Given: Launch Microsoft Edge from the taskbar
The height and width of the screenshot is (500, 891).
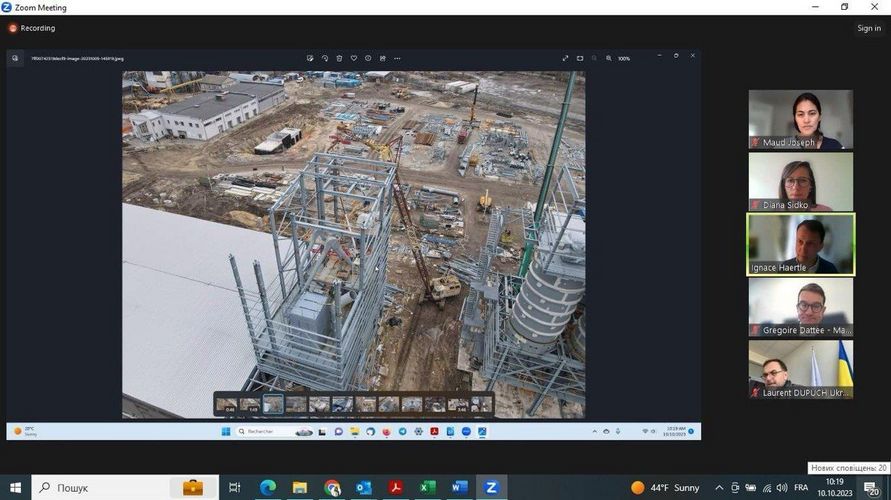Looking at the screenshot, I should pos(267,488).
